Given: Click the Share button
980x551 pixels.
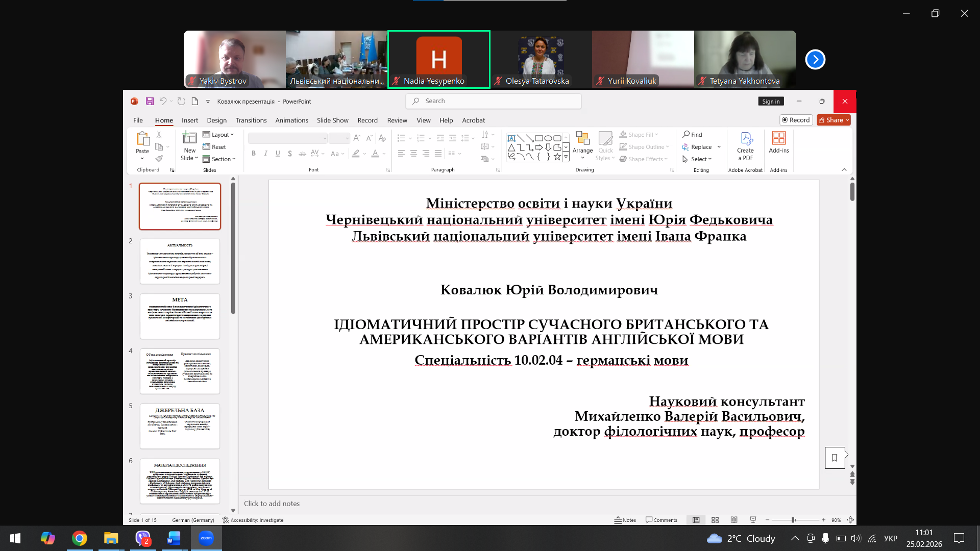Looking at the screenshot, I should (x=834, y=120).
